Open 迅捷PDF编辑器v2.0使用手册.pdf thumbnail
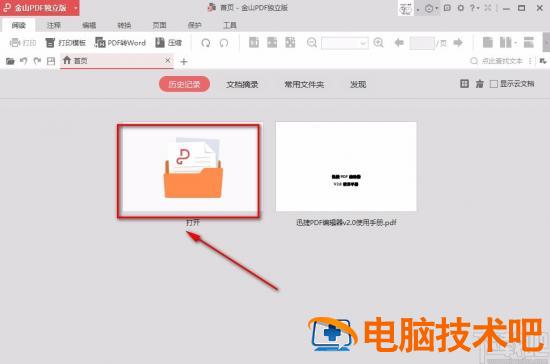Screen dimensions: 550x364 (346, 167)
